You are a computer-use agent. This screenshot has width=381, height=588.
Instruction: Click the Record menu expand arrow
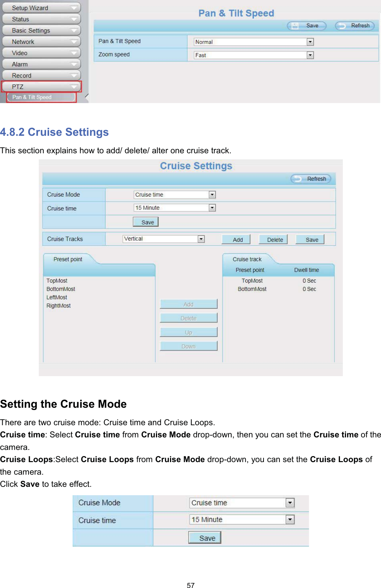74,75
